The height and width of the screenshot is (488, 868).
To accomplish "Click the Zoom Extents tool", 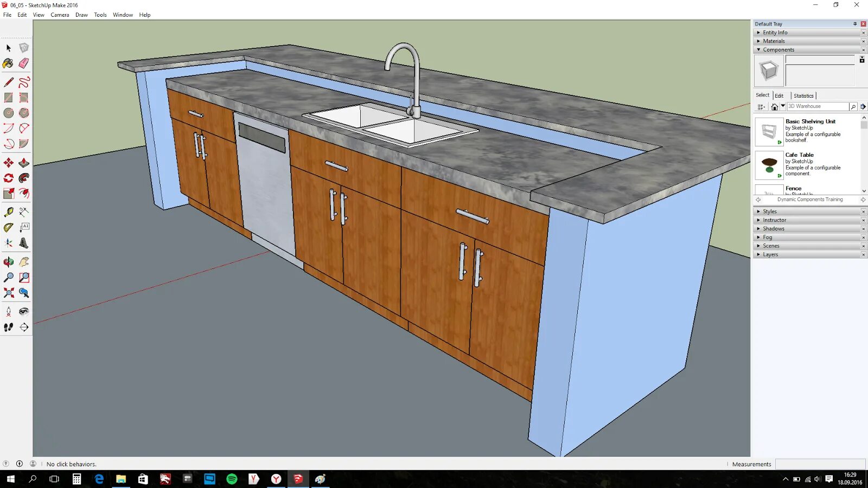I will coord(9,293).
